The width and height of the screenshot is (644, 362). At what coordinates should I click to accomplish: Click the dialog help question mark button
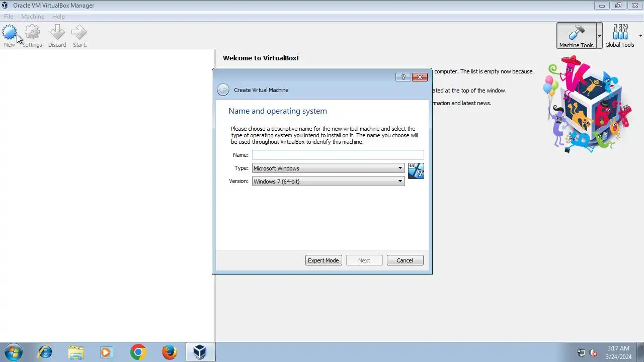(x=403, y=77)
